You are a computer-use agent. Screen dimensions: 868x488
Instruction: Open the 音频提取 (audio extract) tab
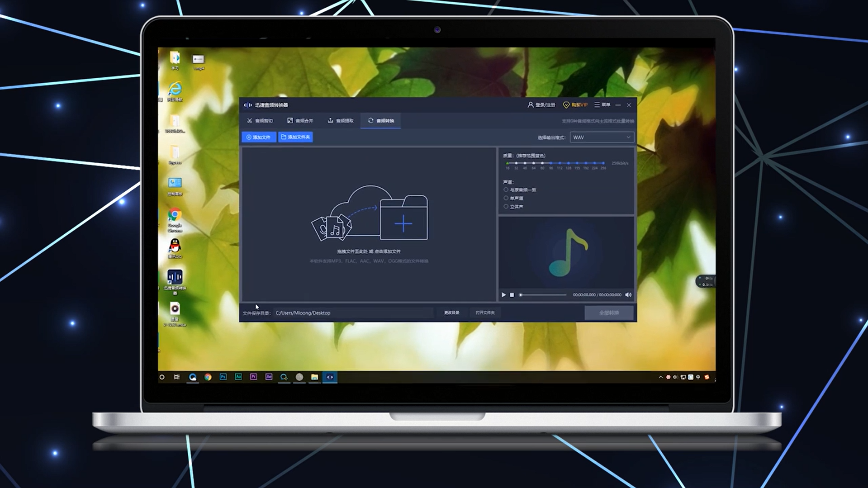[x=341, y=121]
